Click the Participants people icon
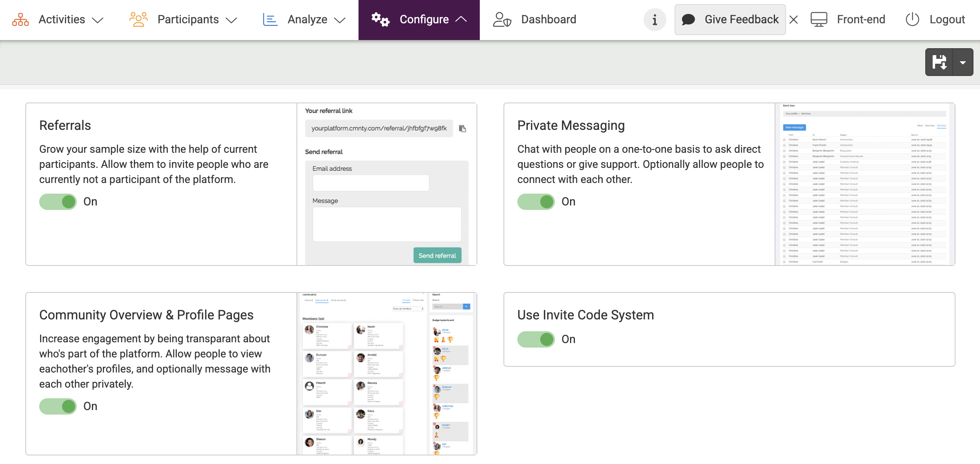The height and width of the screenshot is (464, 980). tap(138, 20)
